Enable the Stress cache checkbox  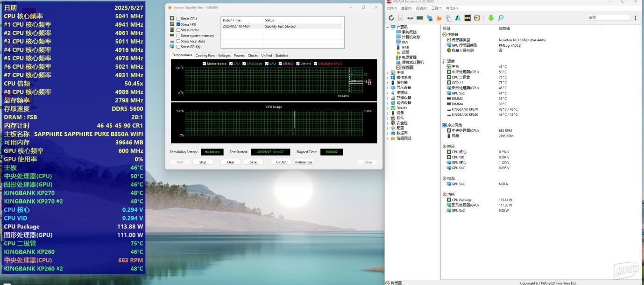pyautogui.click(x=178, y=30)
